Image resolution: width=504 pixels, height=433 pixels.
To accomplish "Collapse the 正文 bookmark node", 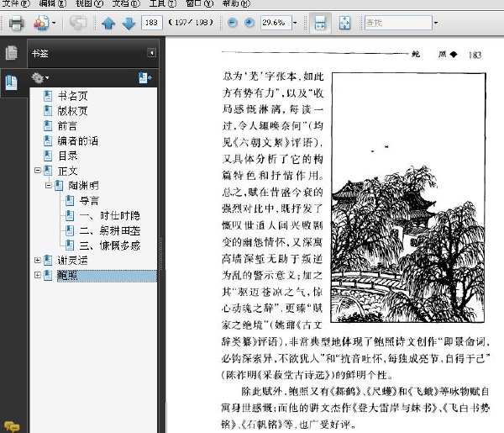I will point(38,170).
